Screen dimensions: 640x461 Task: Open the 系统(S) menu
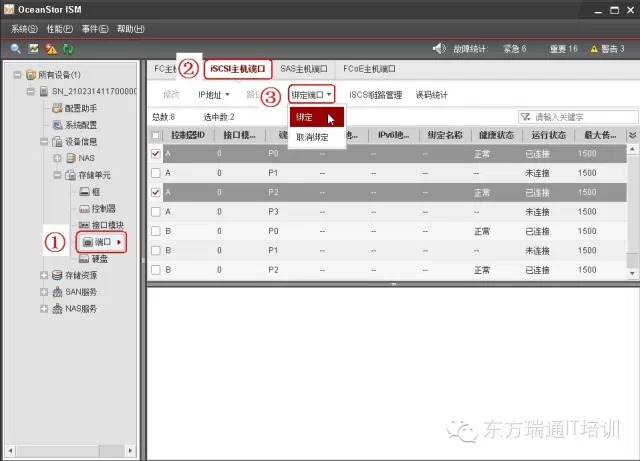tap(24, 29)
